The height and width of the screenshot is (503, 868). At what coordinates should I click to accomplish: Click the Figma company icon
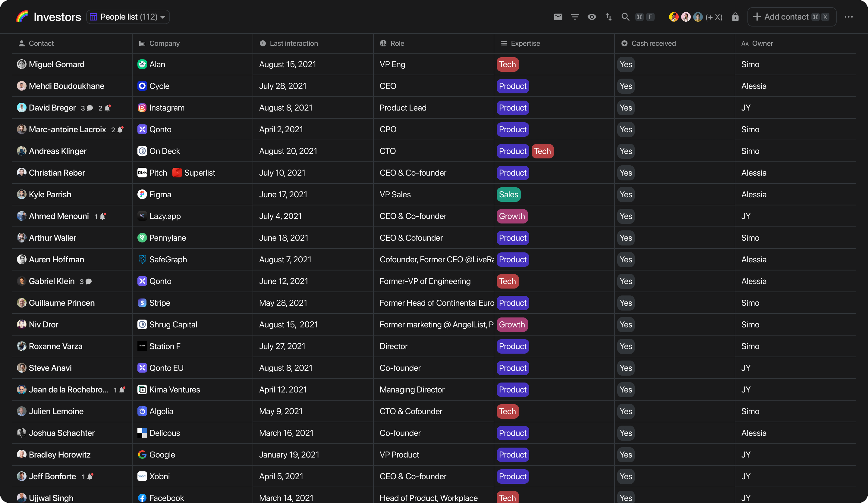142,195
